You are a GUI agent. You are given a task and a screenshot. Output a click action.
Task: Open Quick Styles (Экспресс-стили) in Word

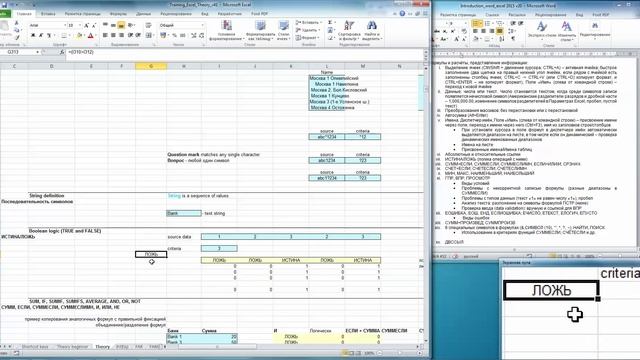coord(542,30)
